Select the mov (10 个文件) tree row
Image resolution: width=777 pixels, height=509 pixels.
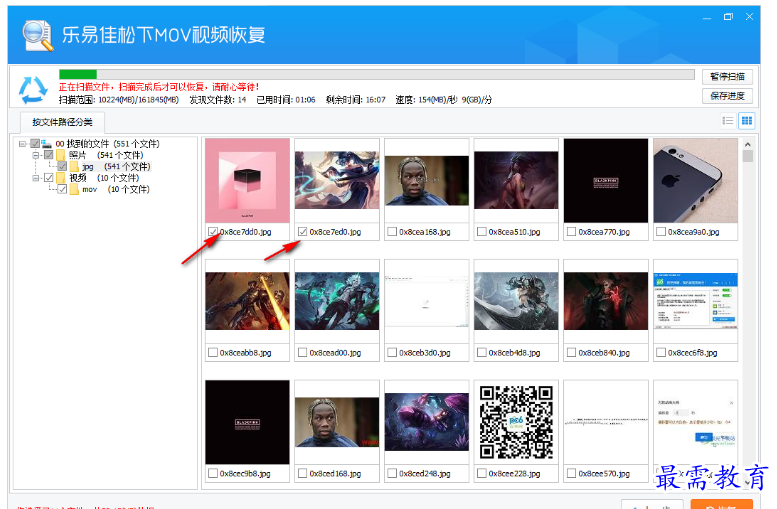pos(115,189)
